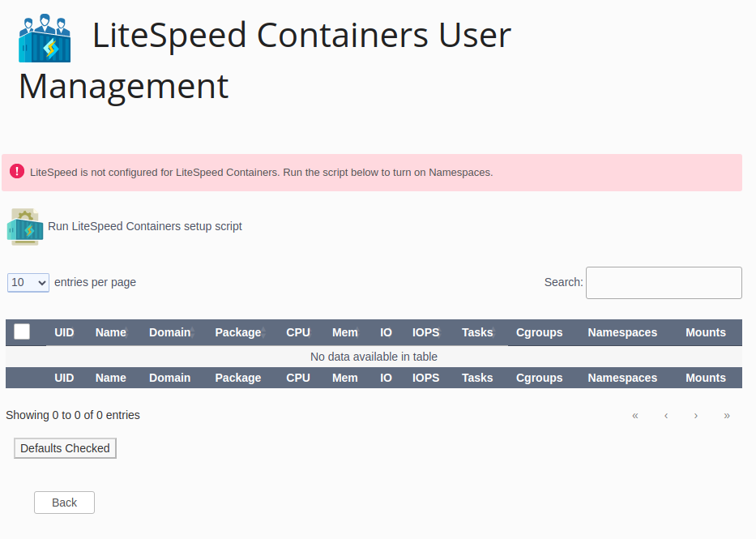Go to first page using double-left chevron
Viewport: 756px width, 539px height.
(x=634, y=415)
